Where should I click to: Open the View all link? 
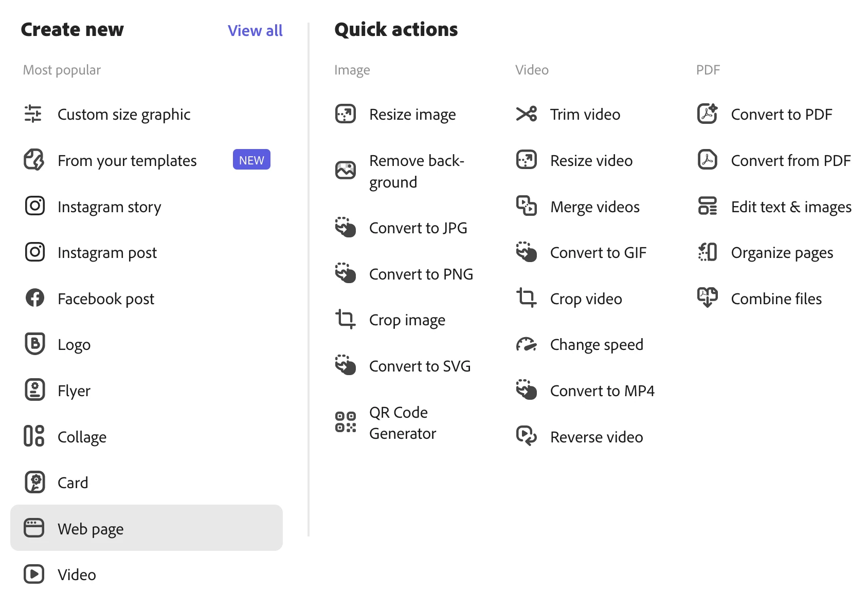(255, 31)
